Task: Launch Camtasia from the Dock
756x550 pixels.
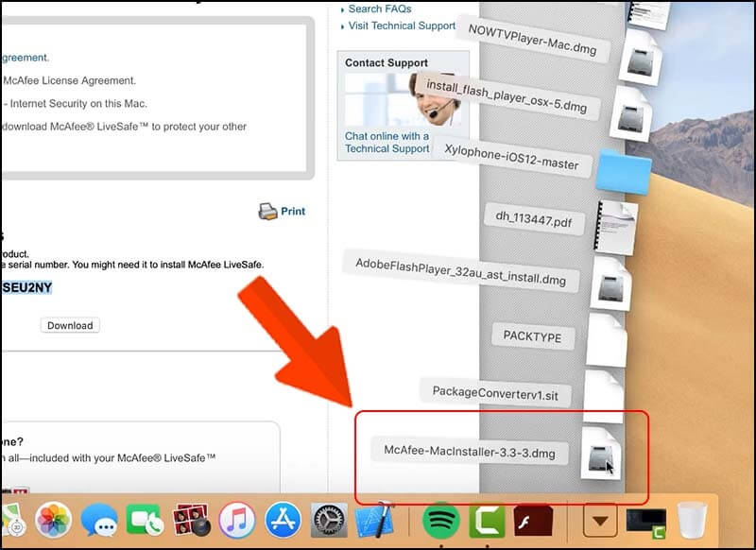Action: [x=487, y=521]
